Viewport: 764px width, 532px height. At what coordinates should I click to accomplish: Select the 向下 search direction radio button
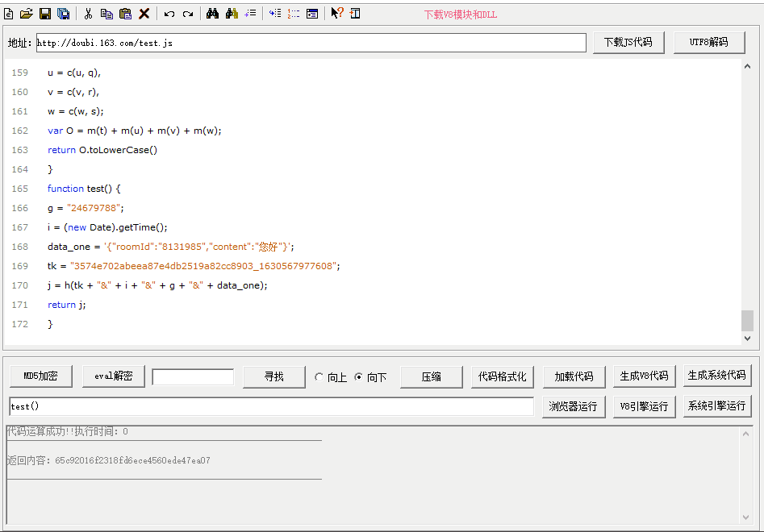(x=359, y=377)
